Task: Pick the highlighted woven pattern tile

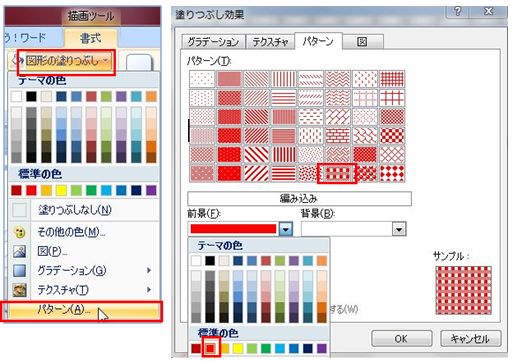Action: (x=337, y=174)
